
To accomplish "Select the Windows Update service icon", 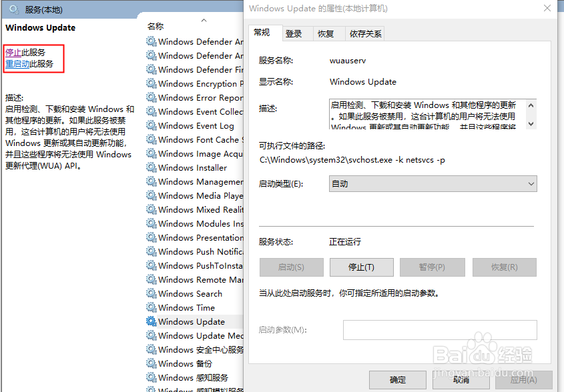I will click(152, 321).
